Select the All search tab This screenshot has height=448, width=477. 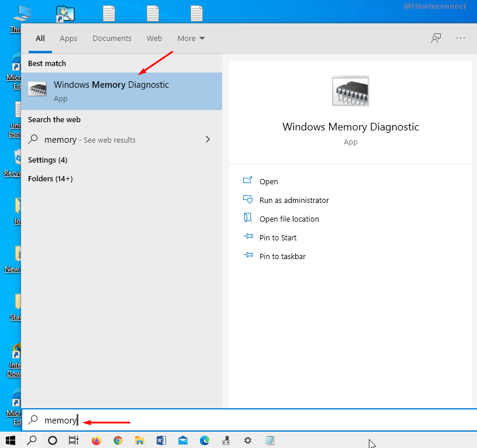click(40, 39)
